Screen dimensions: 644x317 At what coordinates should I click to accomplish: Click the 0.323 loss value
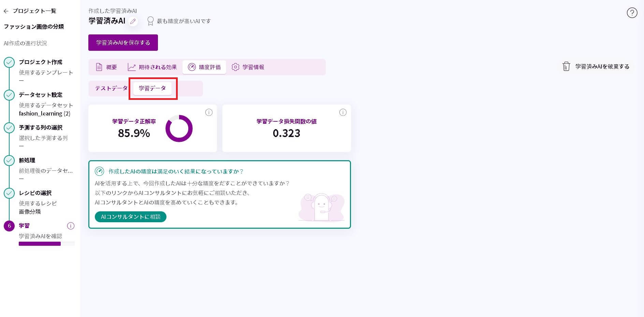[287, 133]
